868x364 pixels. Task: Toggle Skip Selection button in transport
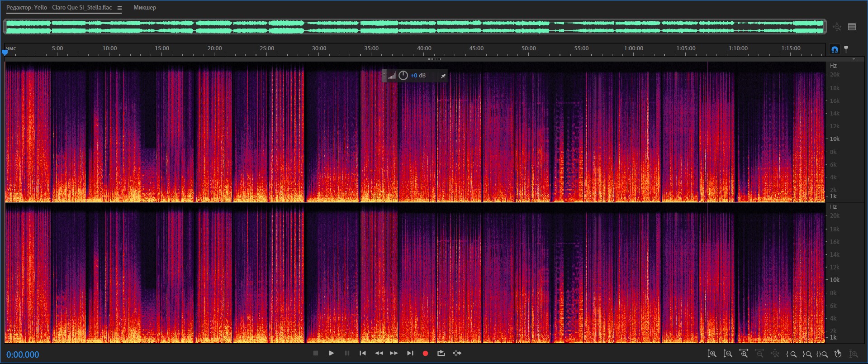[x=457, y=354]
